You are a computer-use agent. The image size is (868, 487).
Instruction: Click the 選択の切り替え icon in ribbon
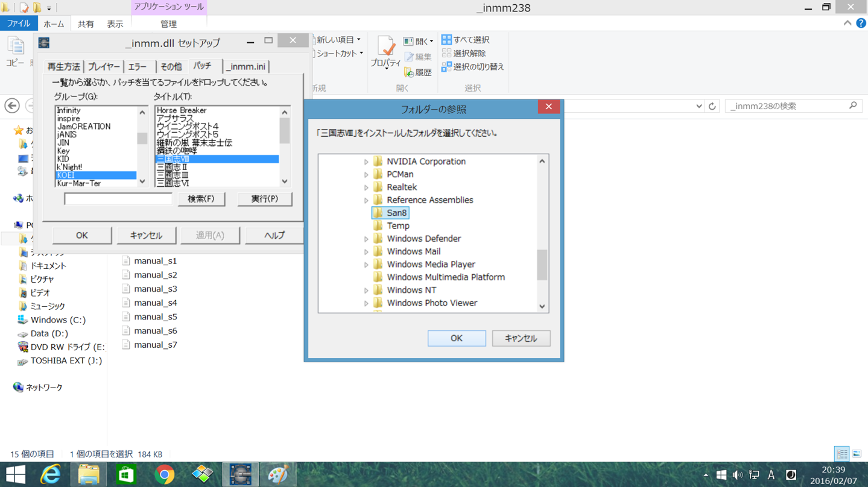[x=446, y=67]
